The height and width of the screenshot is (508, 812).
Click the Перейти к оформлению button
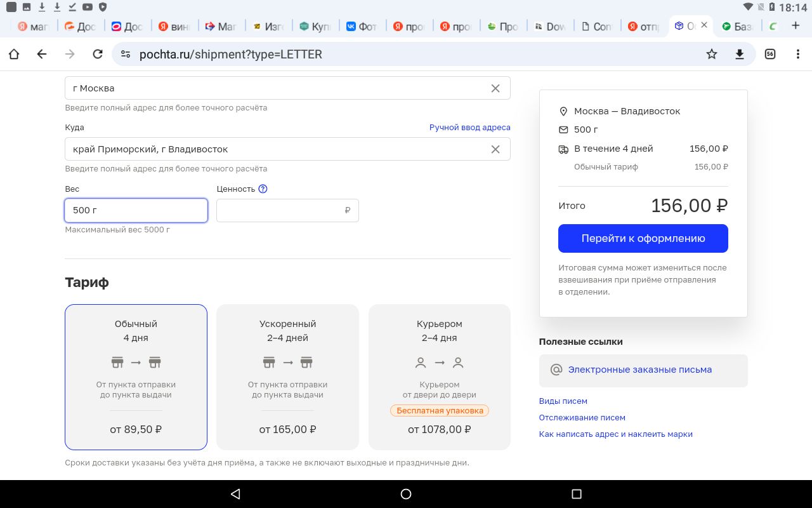pyautogui.click(x=643, y=239)
